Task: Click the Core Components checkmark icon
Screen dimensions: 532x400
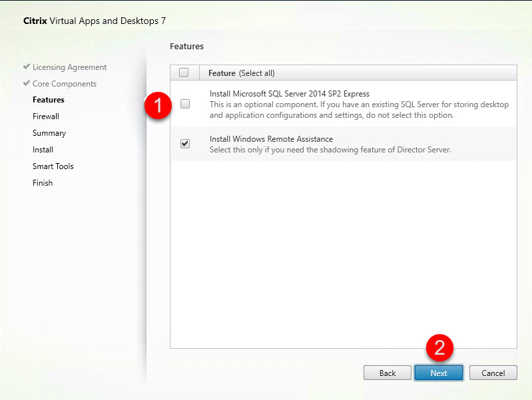Action: click(x=27, y=83)
